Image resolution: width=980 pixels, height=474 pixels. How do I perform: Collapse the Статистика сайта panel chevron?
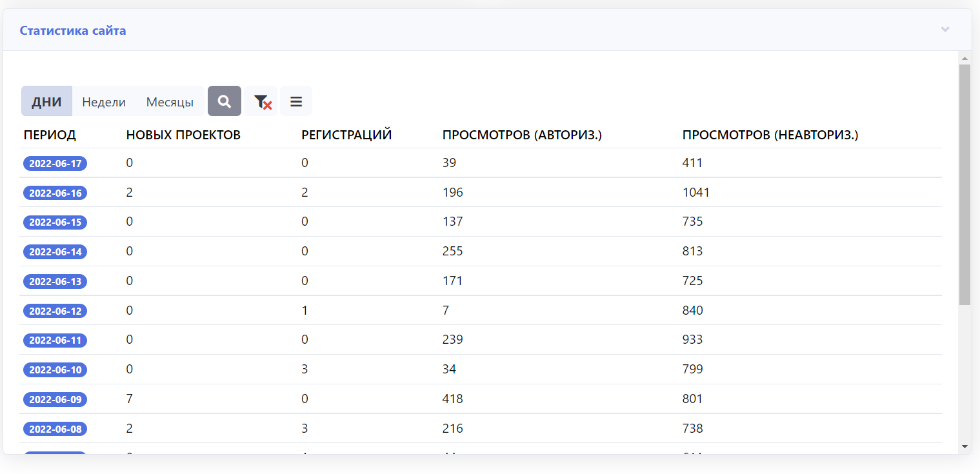(x=945, y=30)
